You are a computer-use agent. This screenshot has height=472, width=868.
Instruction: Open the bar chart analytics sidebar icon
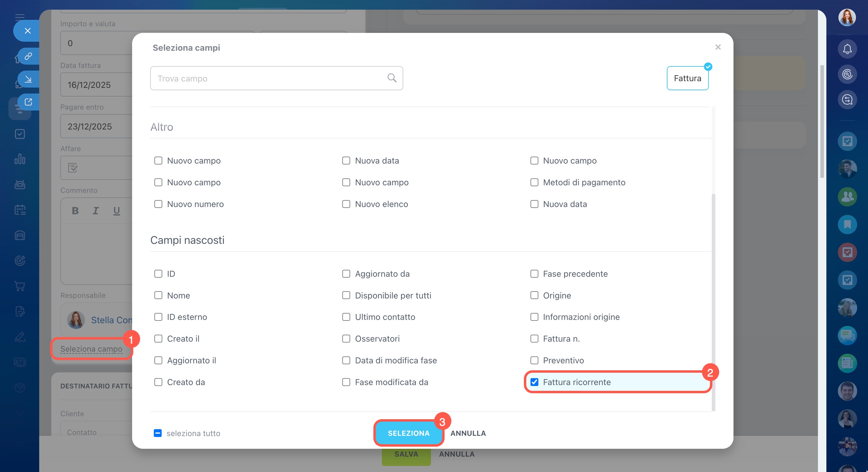pos(20,159)
